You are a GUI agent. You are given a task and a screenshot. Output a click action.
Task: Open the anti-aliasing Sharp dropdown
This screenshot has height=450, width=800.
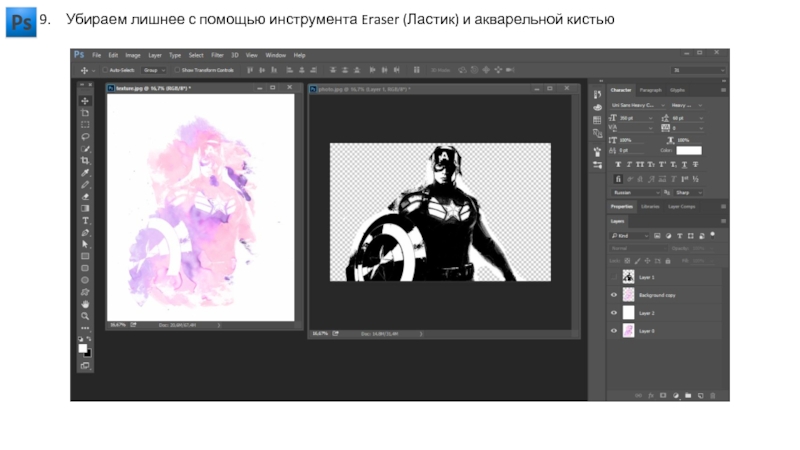(688, 192)
